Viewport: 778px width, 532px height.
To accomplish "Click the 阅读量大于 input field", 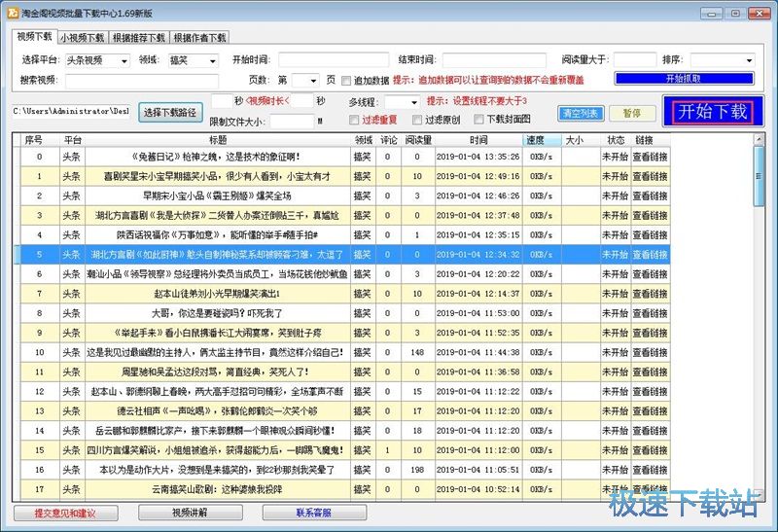I will point(635,60).
